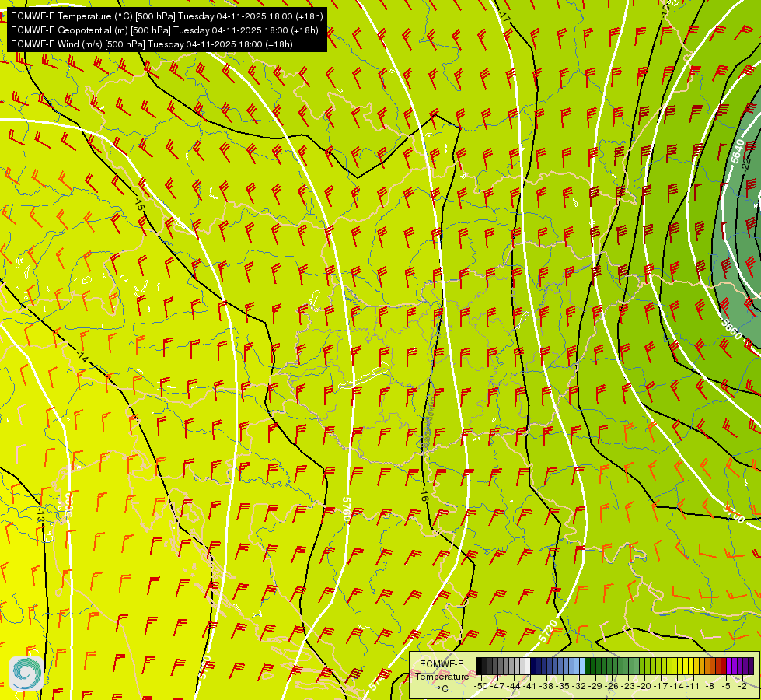
Task: Pick the lightest blue swatch in the legend
Action: tap(582, 666)
